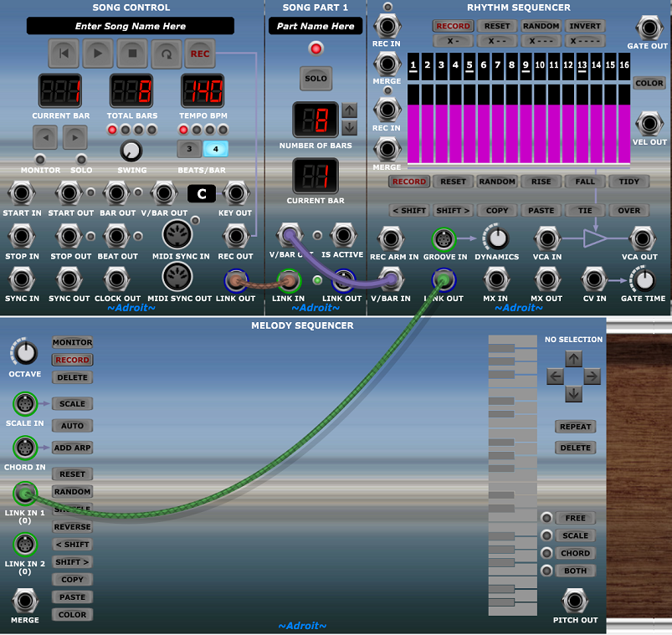This screenshot has width=672, height=635.
Task: Select the FREE pitch mode
Action: (x=575, y=518)
